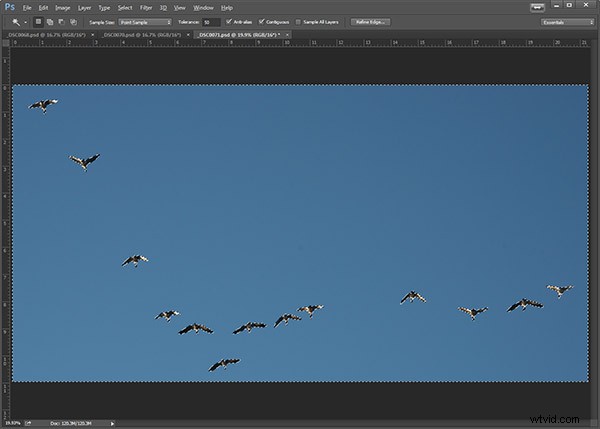Toggle the Contiguous checkbox
Viewport: 600px width, 429px height.
pyautogui.click(x=261, y=22)
